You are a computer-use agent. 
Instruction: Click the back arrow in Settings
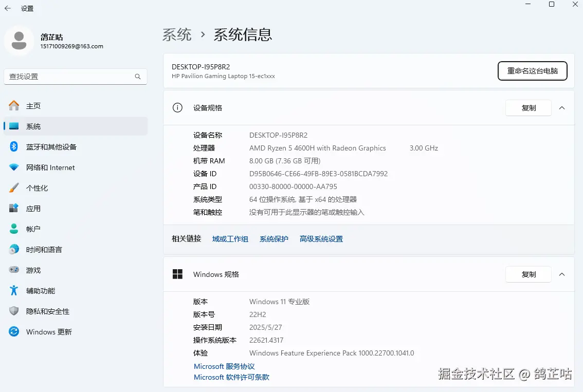coord(7,8)
